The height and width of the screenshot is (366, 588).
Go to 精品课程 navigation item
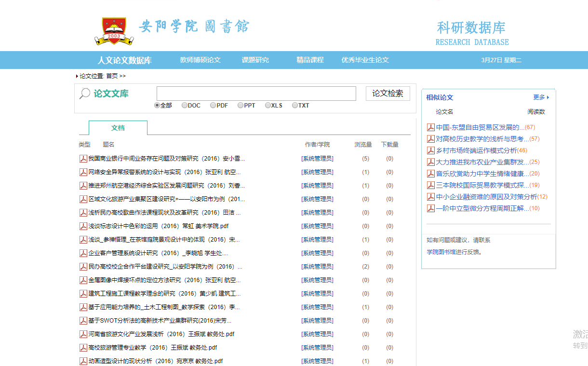point(310,60)
